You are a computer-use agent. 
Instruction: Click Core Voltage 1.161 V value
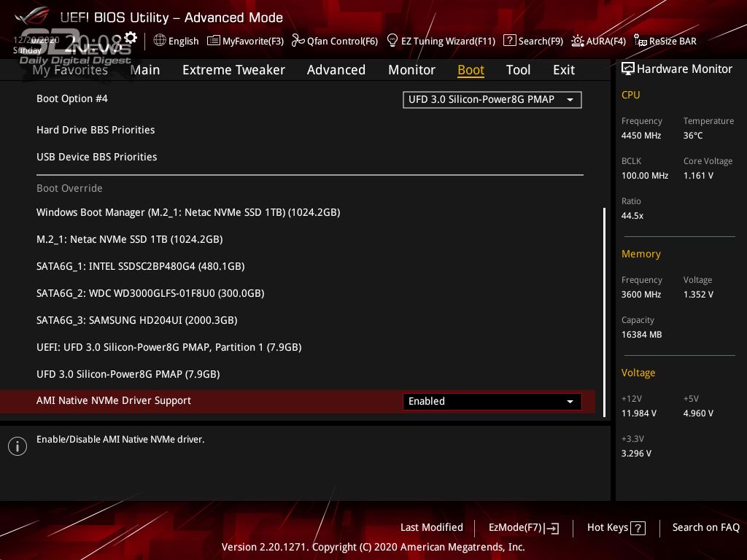[x=698, y=176]
